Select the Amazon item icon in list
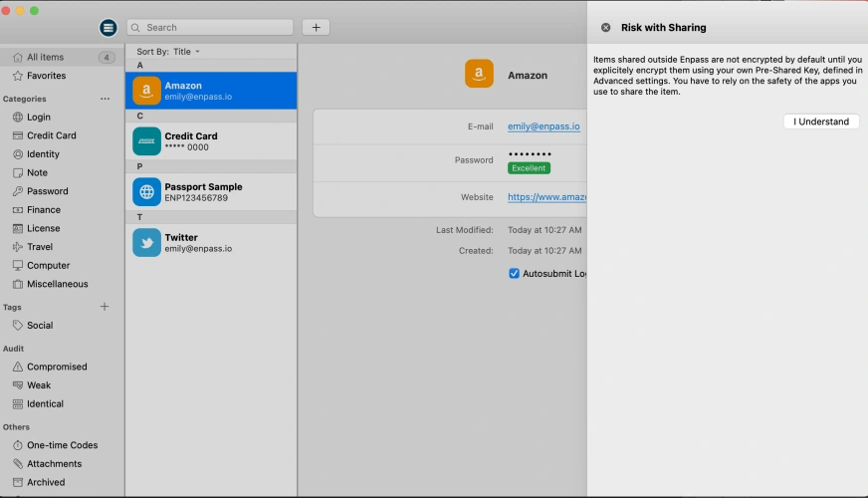868x498 pixels. 146,92
